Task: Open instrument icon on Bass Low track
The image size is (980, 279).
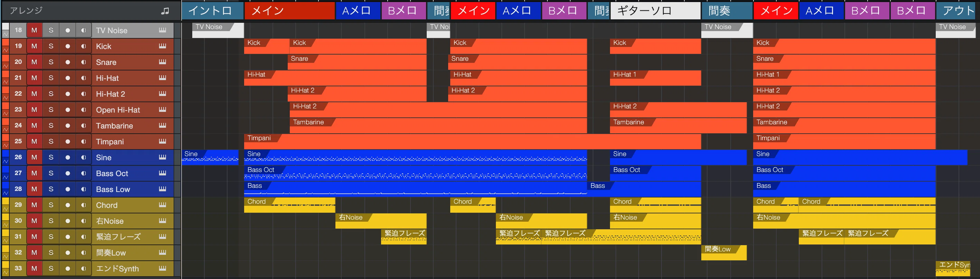Action: (163, 189)
